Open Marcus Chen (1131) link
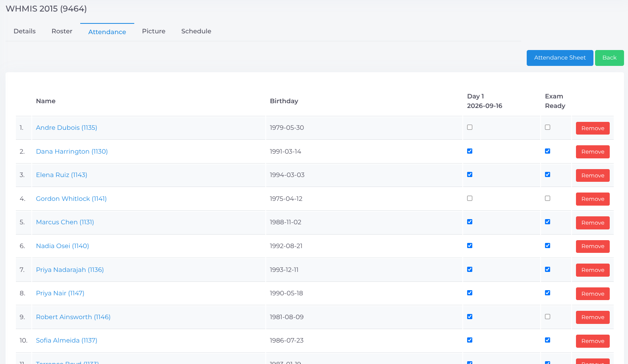 point(65,222)
